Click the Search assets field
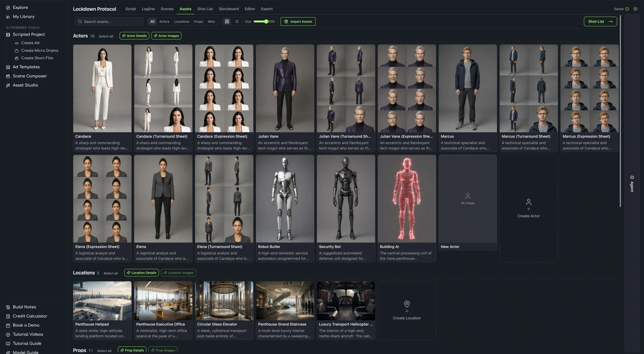 [x=109, y=21]
